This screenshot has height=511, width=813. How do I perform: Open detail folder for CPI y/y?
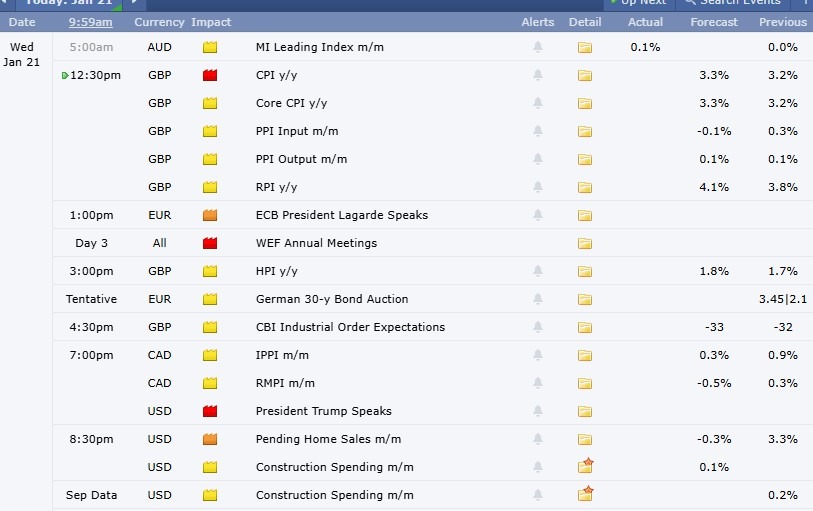(585, 75)
